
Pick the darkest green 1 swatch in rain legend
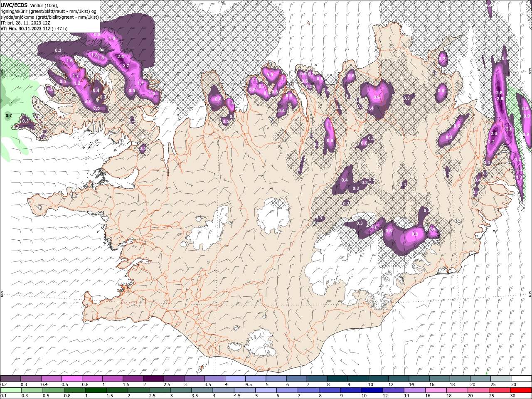pyautogui.click(x=96, y=390)
